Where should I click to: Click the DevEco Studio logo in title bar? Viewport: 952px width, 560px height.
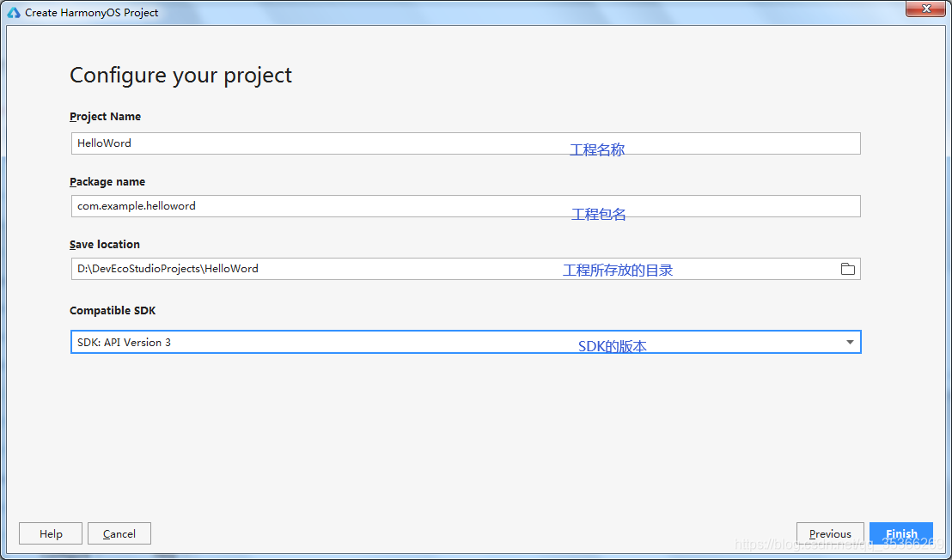tap(14, 12)
